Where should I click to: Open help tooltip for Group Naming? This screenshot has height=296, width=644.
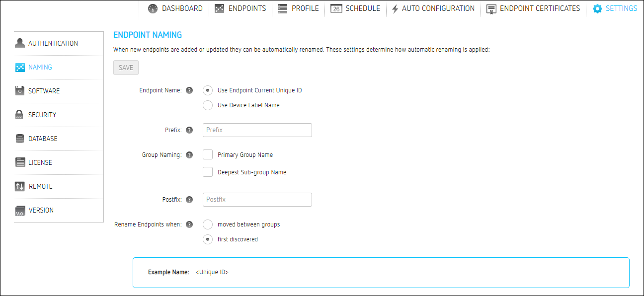pos(189,155)
